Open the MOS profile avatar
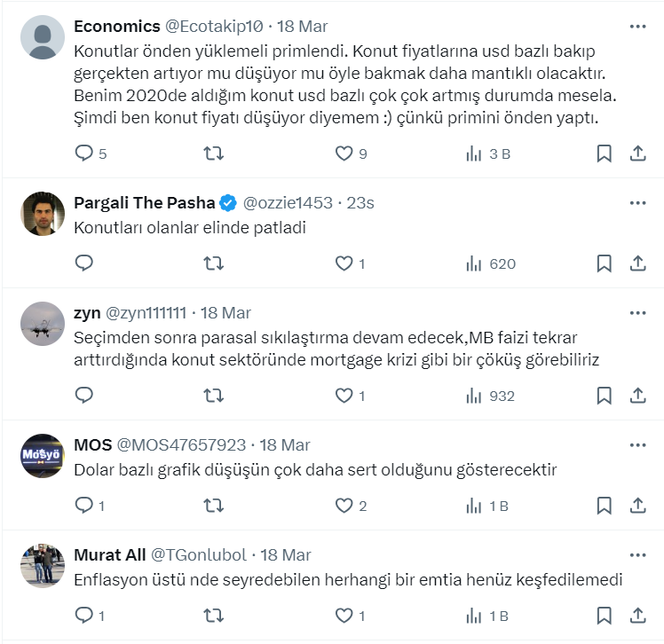Screen dimensions: 664x644 point(42,455)
